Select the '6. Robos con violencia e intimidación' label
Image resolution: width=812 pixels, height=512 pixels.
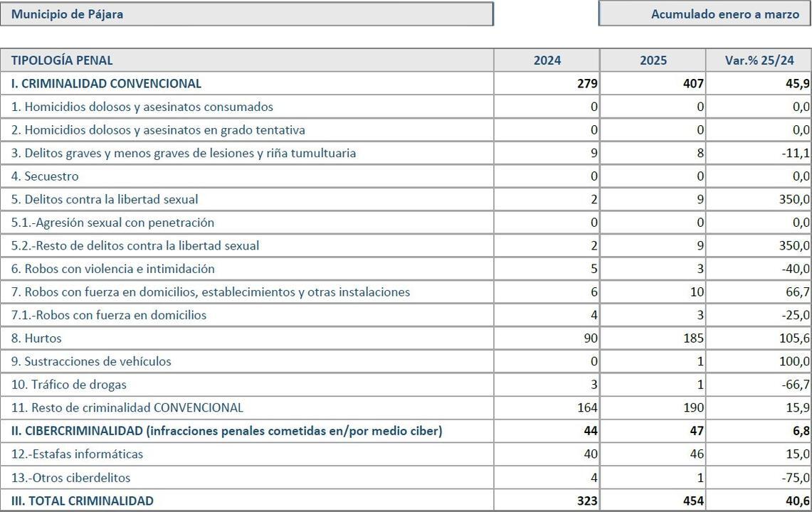point(112,269)
